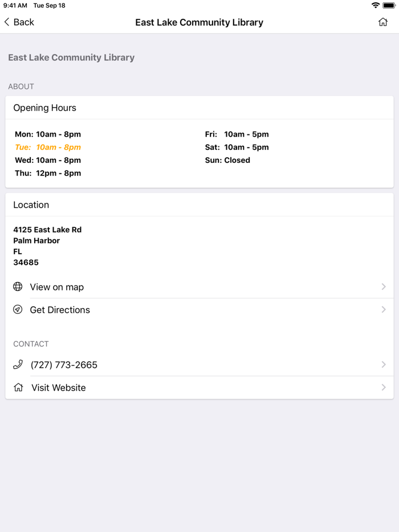The image size is (399, 532).
Task: Tap the 4125 East Lake Rd address
Action: [47, 230]
